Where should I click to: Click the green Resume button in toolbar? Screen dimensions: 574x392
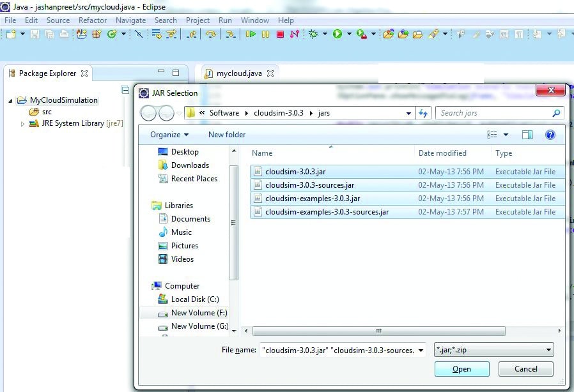click(251, 34)
